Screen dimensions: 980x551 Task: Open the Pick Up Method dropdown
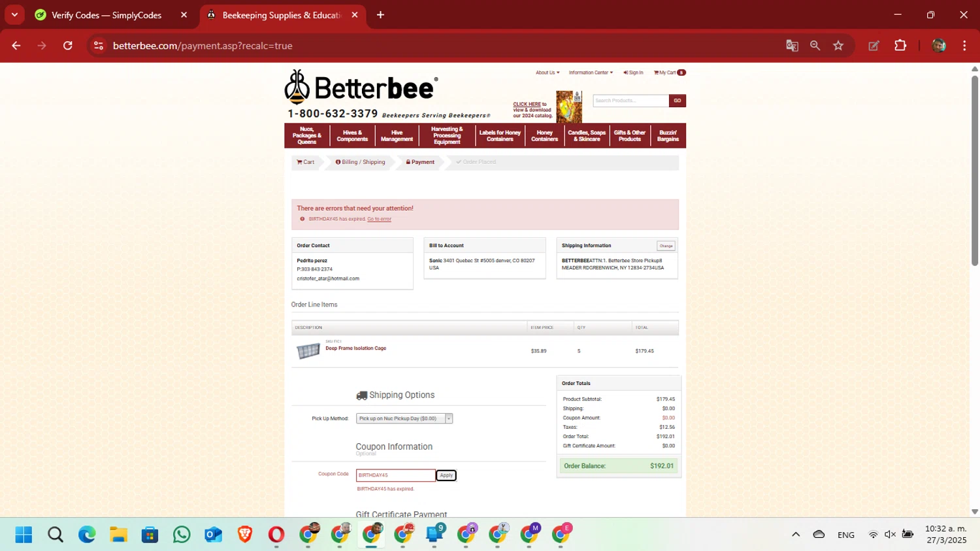pyautogui.click(x=404, y=418)
